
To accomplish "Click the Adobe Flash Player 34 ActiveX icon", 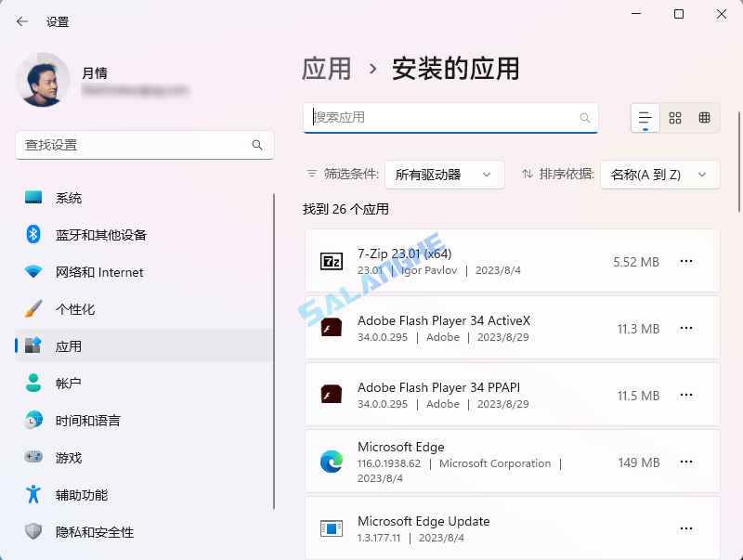I will (330, 328).
